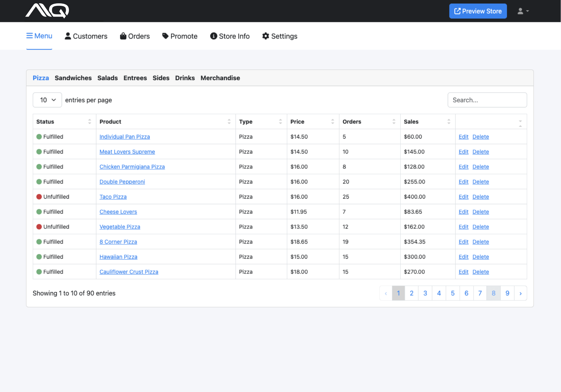
Task: Open Orders via the shopping bag icon
Action: pos(123,36)
